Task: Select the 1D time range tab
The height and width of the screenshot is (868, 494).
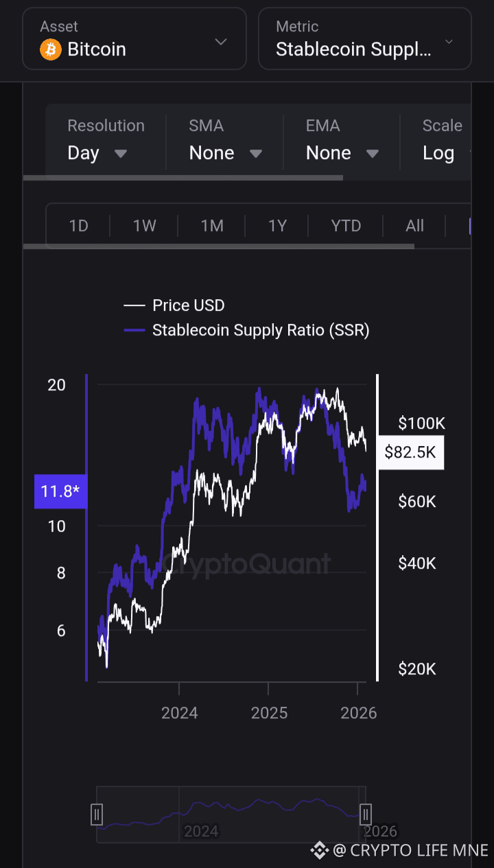Action: coord(79,226)
